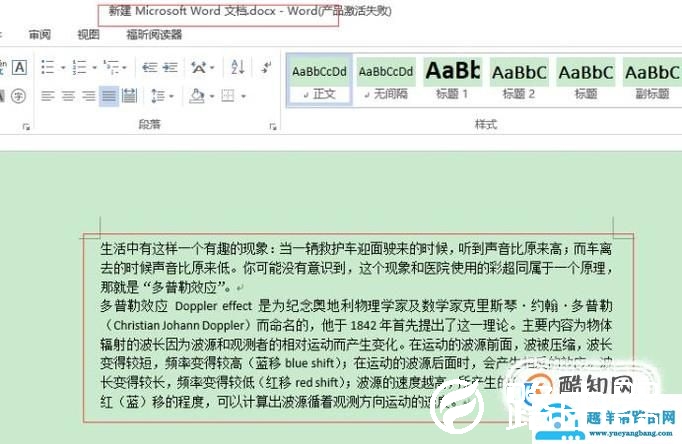Apply the 副标题 style
Screen dimensions: 682x444
point(652,80)
